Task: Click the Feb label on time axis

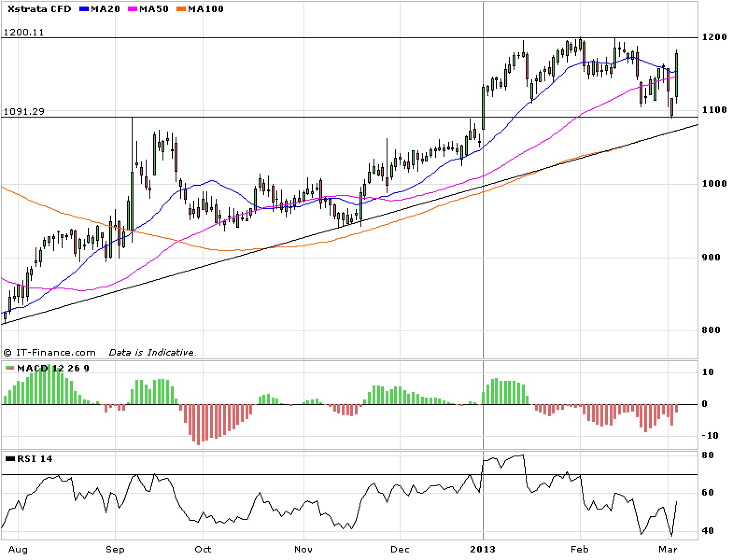Action: [579, 549]
